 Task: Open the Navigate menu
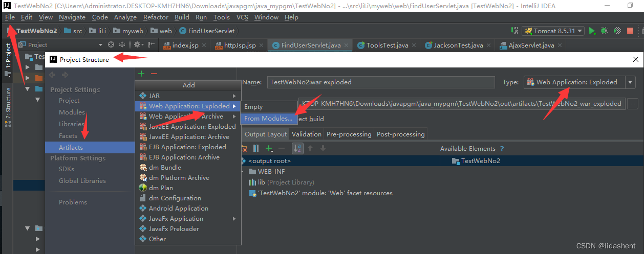click(x=72, y=17)
